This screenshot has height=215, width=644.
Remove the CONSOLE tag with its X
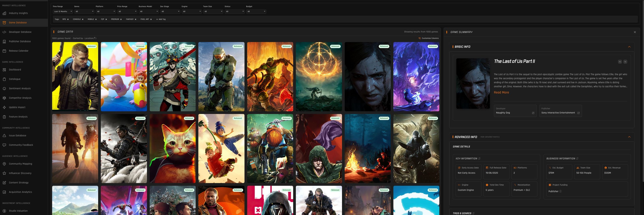tap(82, 19)
